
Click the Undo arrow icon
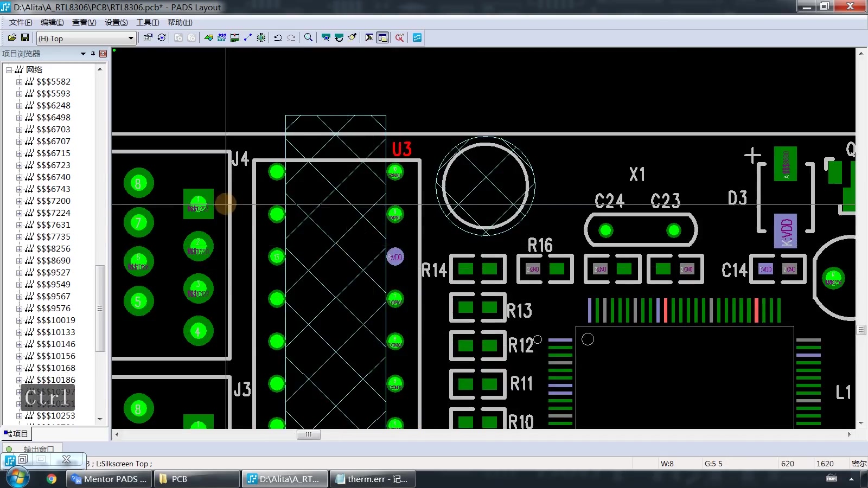click(x=278, y=38)
